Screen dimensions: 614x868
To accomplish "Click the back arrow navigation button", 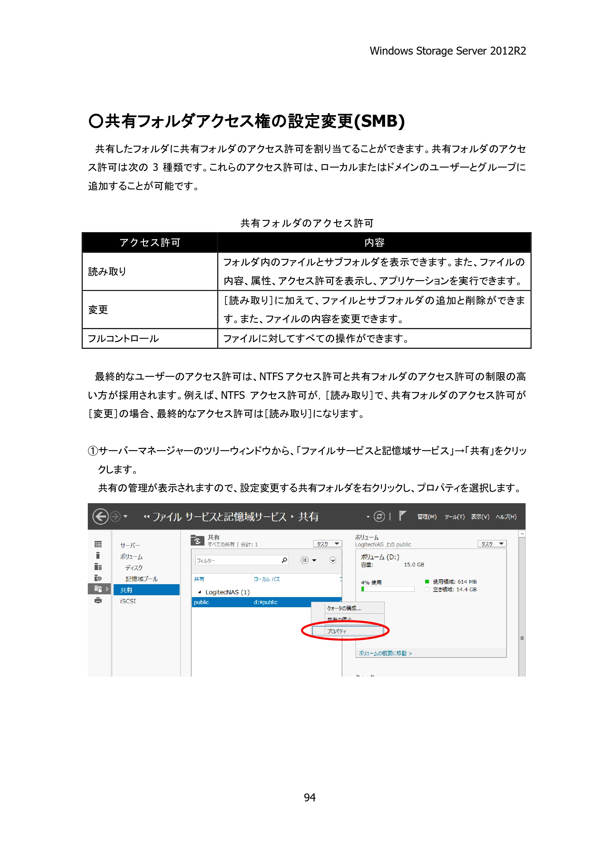I will click(x=101, y=516).
